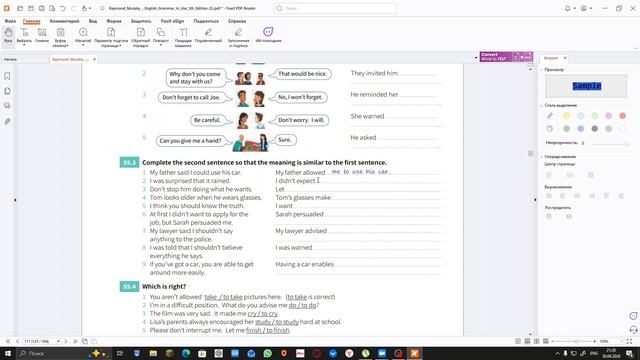
Task: Click the page fit options (Параметр подгонки страницы) icon
Action: pyautogui.click(x=111, y=32)
